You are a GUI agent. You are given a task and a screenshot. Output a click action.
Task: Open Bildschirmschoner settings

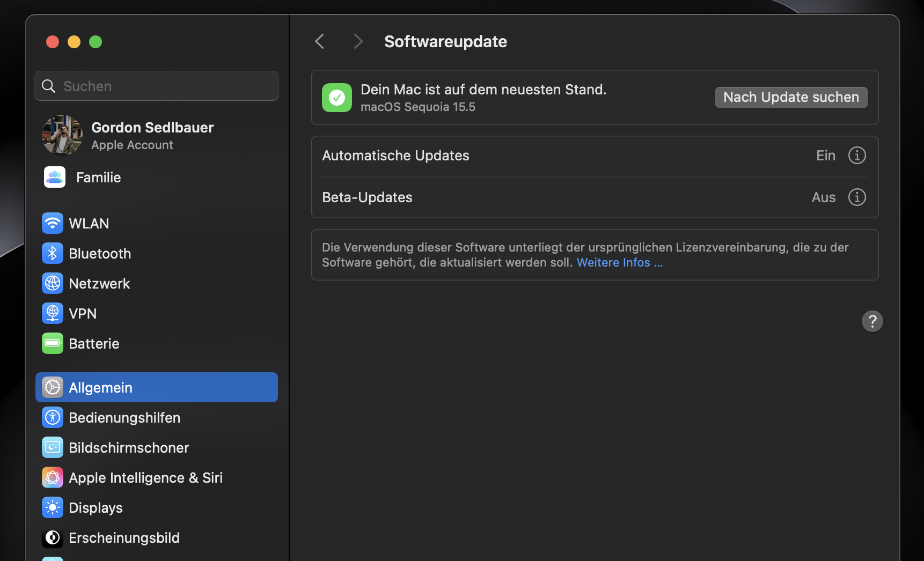[52, 447]
